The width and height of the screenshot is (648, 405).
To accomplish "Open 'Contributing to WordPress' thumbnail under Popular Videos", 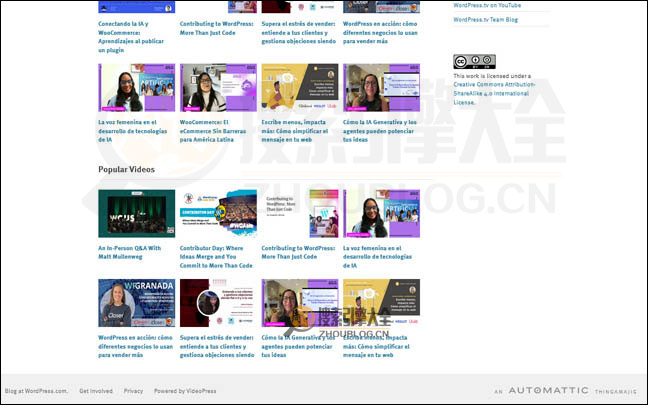I will click(299, 213).
